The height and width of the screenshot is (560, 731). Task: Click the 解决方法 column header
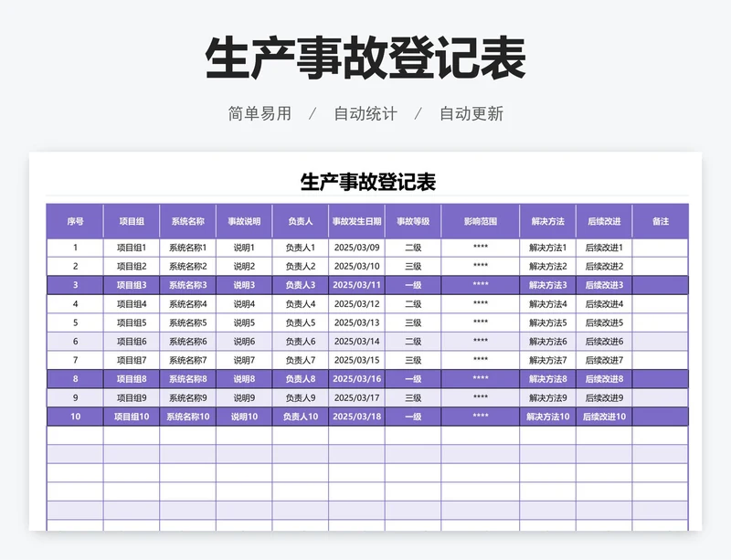click(x=547, y=221)
